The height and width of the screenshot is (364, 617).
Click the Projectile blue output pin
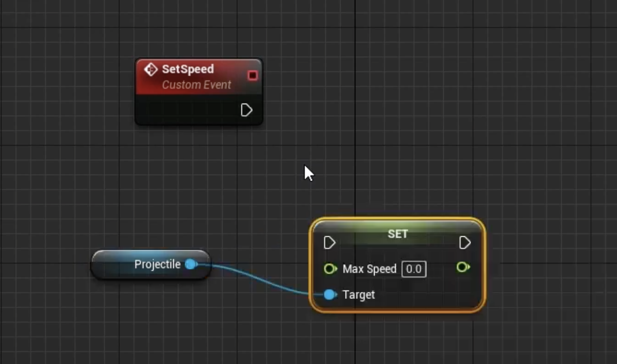(x=191, y=264)
